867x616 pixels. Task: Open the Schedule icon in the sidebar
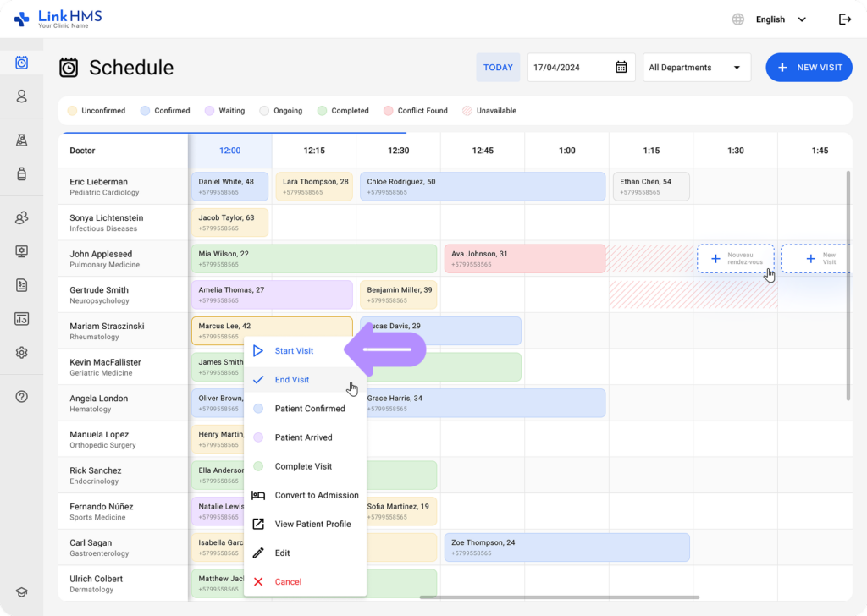pos(21,63)
